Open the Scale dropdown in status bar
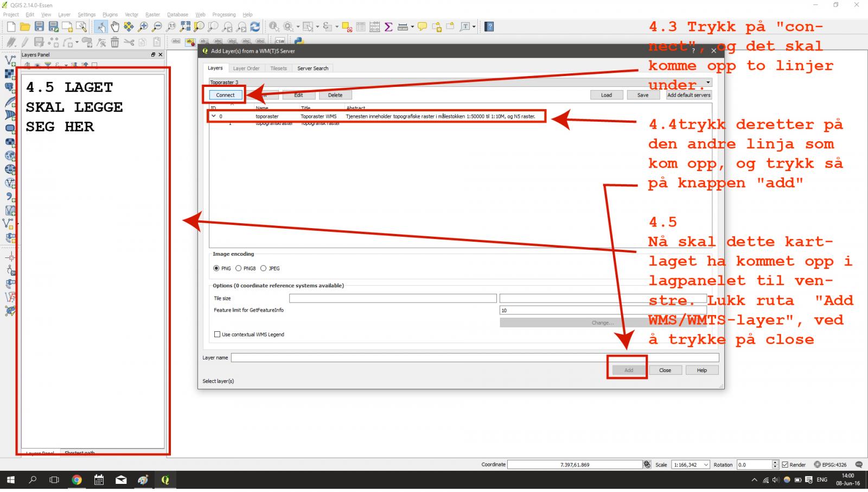The image size is (868, 492). (x=706, y=465)
